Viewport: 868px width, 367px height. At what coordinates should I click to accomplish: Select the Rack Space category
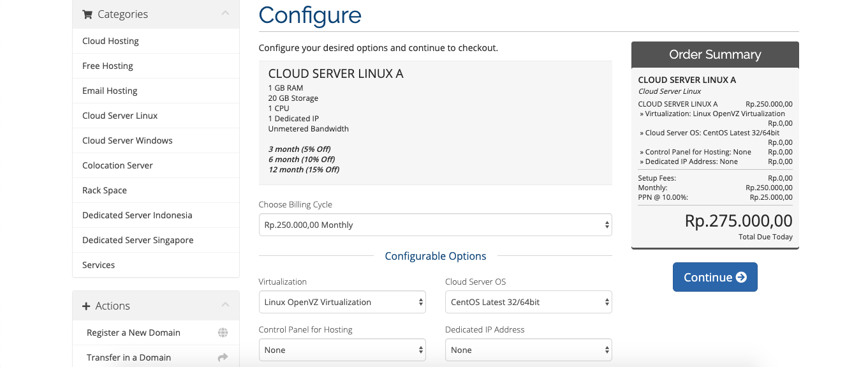coord(156,190)
